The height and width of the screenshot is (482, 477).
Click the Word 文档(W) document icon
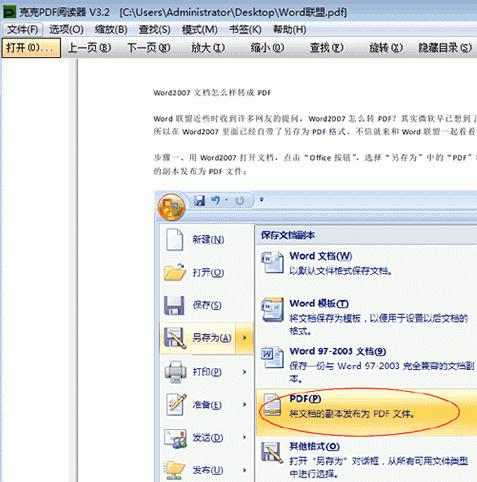pyautogui.click(x=272, y=263)
